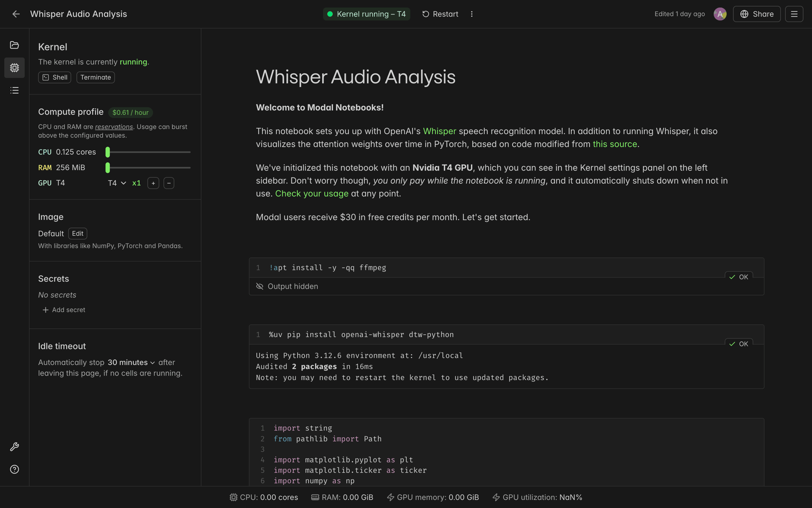Open the three-dot kernel options menu
The image size is (812, 508).
click(472, 14)
